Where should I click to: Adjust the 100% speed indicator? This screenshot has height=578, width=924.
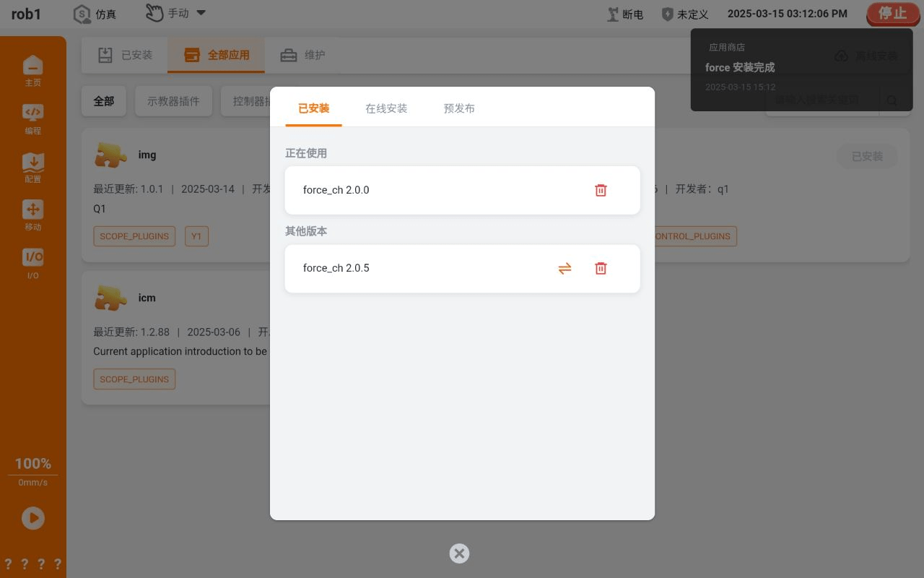click(x=33, y=464)
